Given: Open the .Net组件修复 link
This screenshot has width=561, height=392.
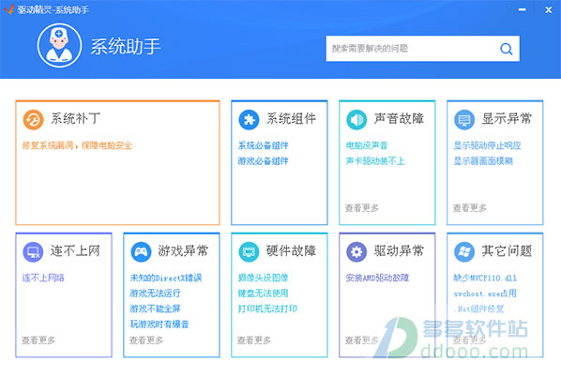Looking at the screenshot, I should coord(479,309).
